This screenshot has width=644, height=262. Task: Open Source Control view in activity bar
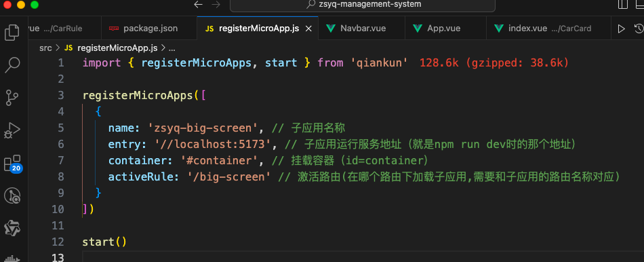[x=12, y=98]
